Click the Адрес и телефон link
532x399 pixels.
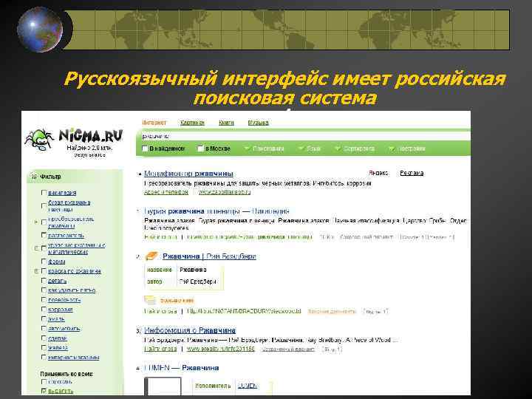pyautogui.click(x=166, y=192)
